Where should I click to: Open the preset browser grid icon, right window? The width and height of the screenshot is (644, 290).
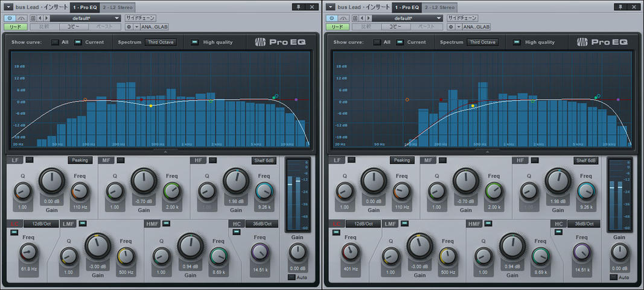355,18
